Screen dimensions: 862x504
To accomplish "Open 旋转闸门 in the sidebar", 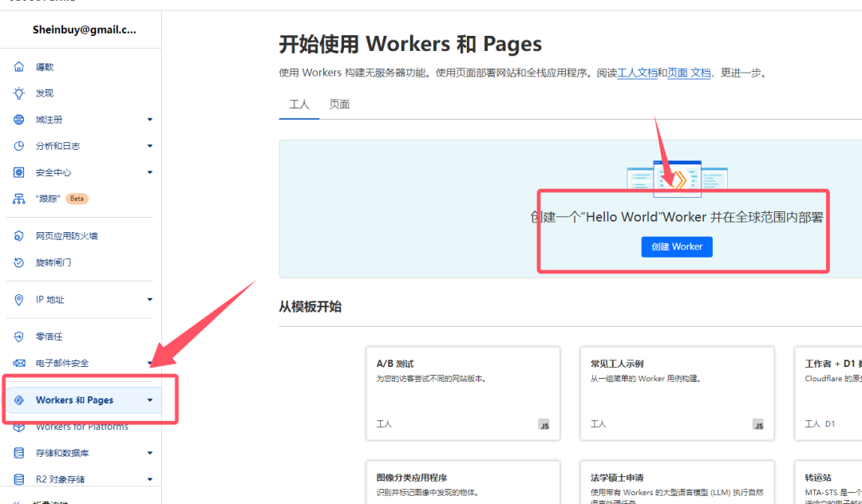I will 53,262.
